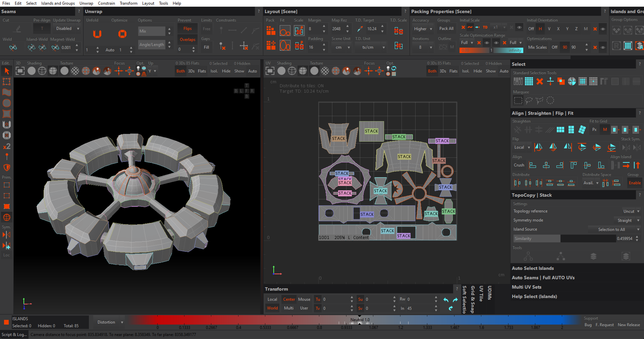Click the Script & Log... button

coord(14,334)
